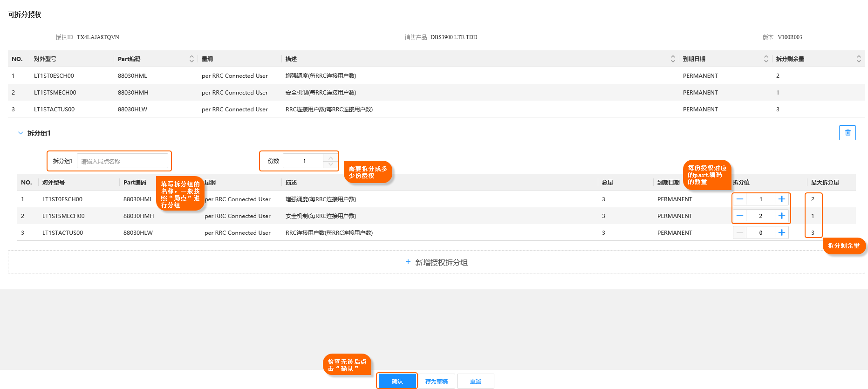
Task: Collapse the 拆分组1 section chevron
Action: pos(21,133)
